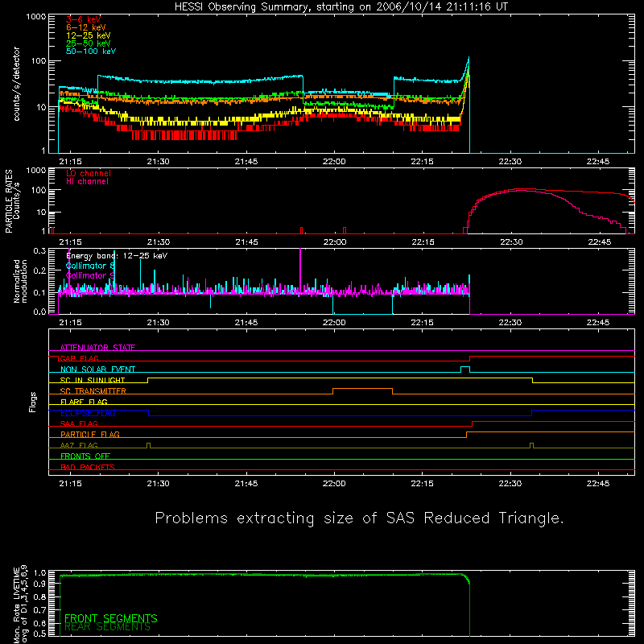Click the PARTICLE FLAG label
Screen dimensions: 644x644
click(x=90, y=435)
